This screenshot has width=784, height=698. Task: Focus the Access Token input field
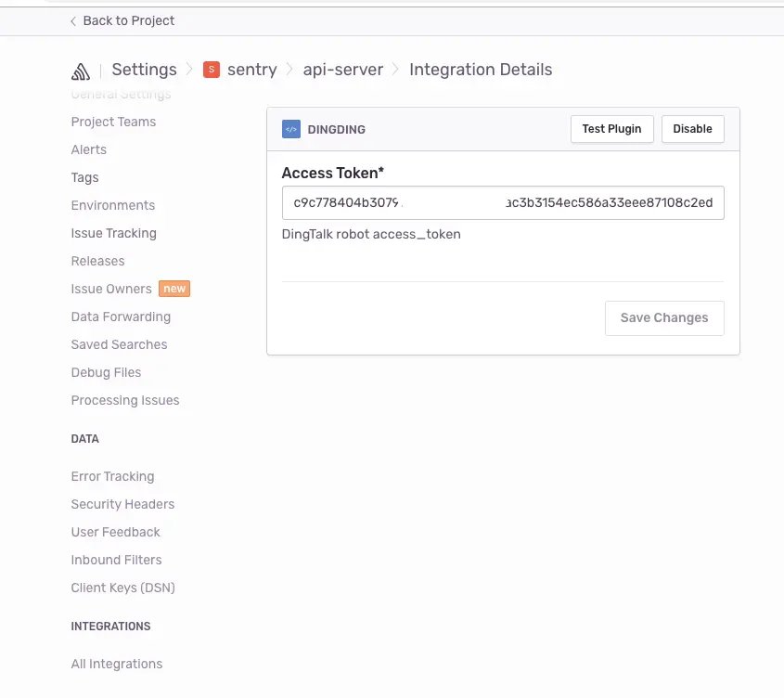tap(503, 202)
